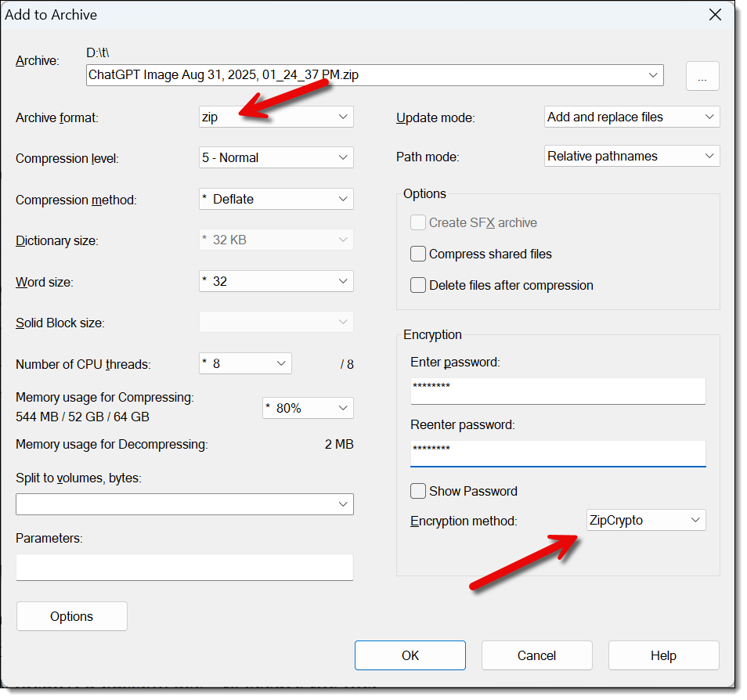Enable Compress shared files checkbox
Image resolution: width=747 pixels, height=700 pixels.
pos(419,254)
